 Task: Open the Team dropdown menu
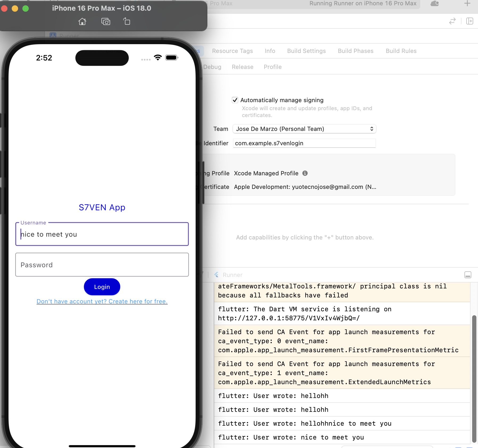click(x=304, y=129)
